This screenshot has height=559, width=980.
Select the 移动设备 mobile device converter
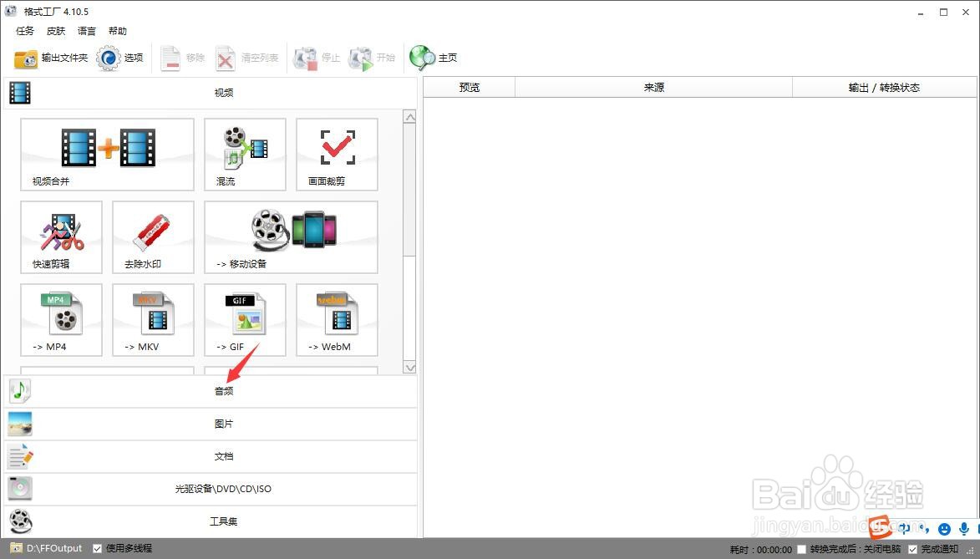click(291, 237)
